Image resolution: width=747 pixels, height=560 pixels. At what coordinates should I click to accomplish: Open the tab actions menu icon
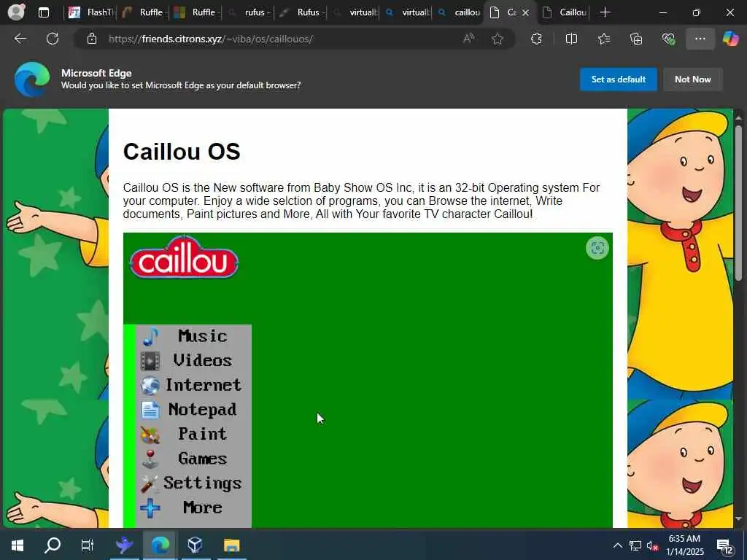[x=43, y=12]
